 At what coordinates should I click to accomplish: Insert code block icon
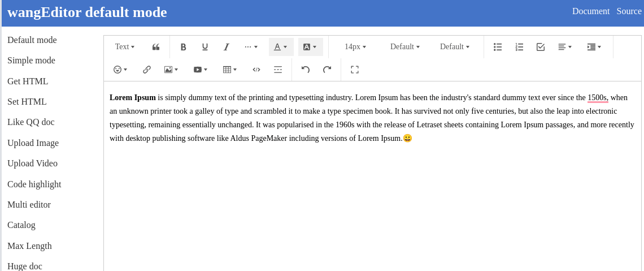point(256,70)
